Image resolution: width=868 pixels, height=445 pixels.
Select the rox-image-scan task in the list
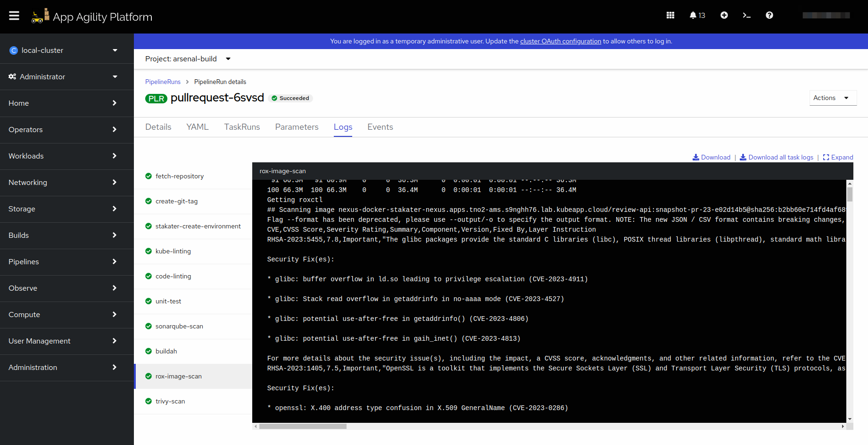click(179, 376)
